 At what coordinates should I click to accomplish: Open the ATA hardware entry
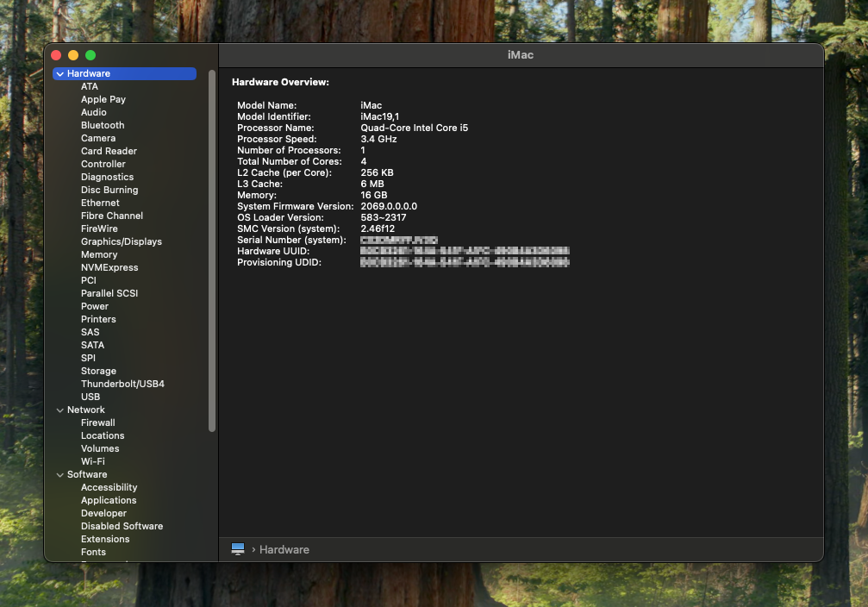coord(89,86)
